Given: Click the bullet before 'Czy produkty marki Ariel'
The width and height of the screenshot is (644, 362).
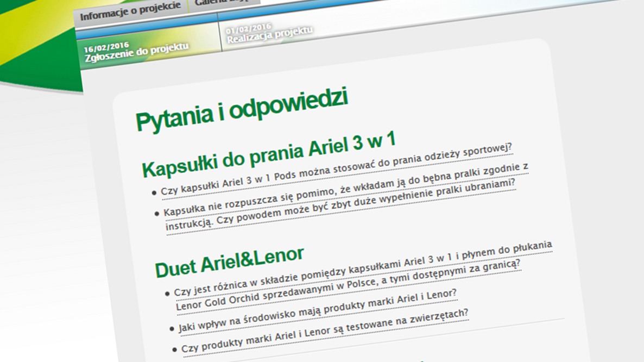Looking at the screenshot, I should (174, 350).
